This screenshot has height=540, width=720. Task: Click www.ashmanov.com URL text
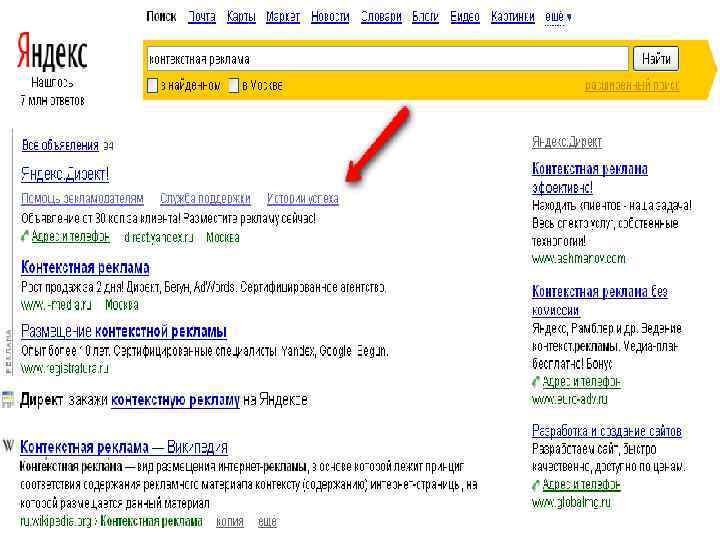coord(579,259)
